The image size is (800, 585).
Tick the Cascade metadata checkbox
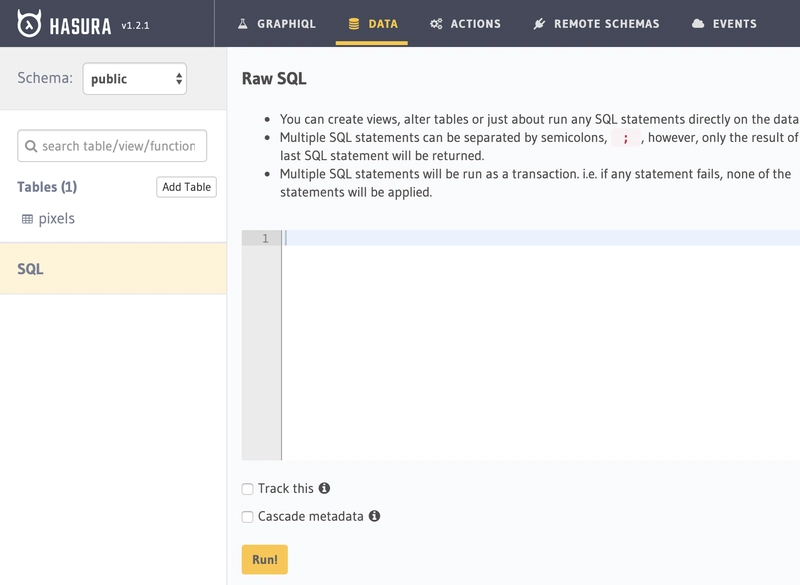tap(247, 517)
